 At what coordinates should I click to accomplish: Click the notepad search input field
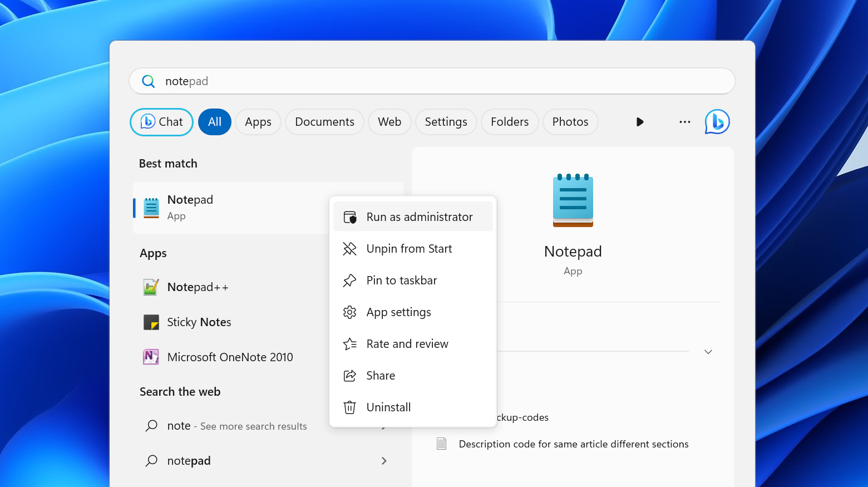click(x=432, y=81)
